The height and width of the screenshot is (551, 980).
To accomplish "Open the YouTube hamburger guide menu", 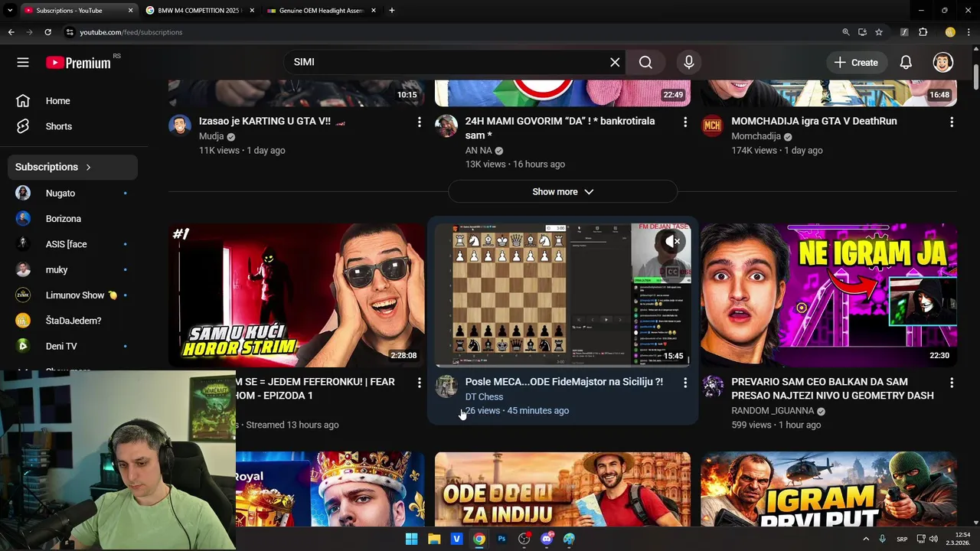I will pos(23,63).
